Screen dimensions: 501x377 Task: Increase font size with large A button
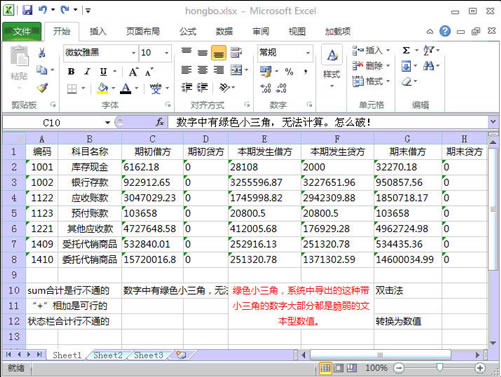click(133, 71)
